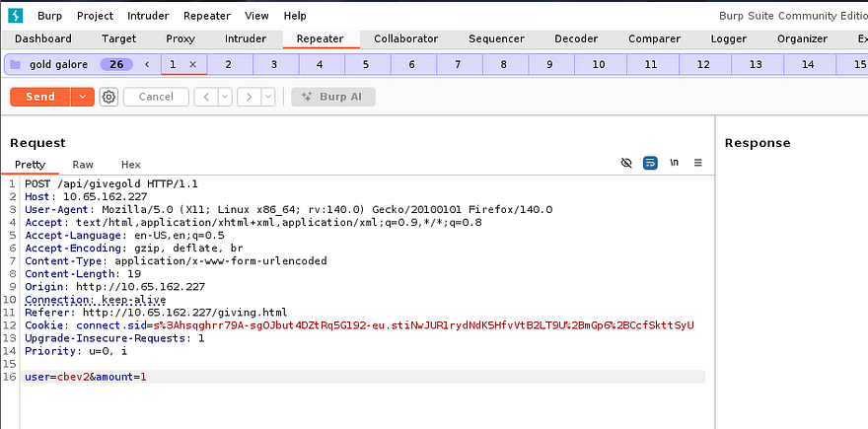Toggle show non-printable \n characters
The image size is (868, 429).
[675, 163]
